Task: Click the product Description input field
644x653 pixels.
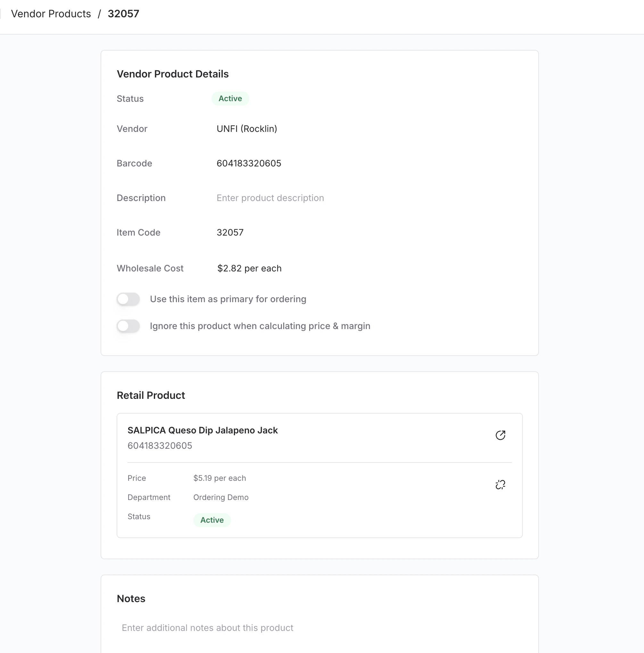Action: pos(270,198)
